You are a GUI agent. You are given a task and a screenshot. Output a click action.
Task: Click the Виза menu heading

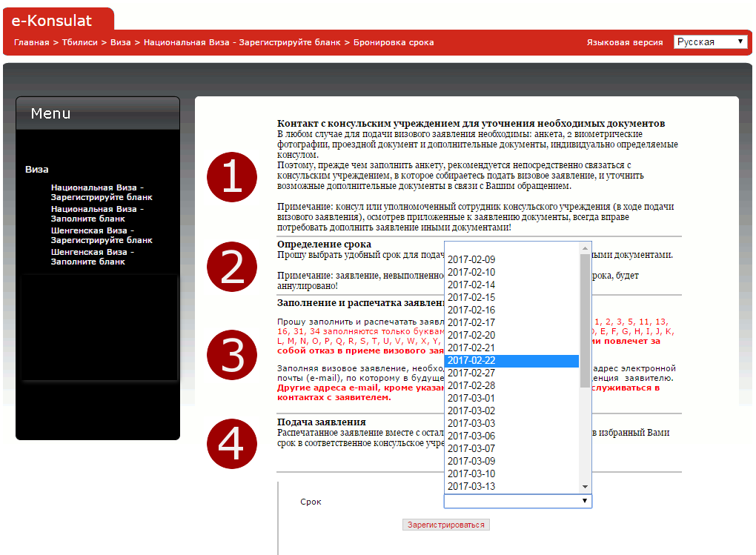pos(36,169)
